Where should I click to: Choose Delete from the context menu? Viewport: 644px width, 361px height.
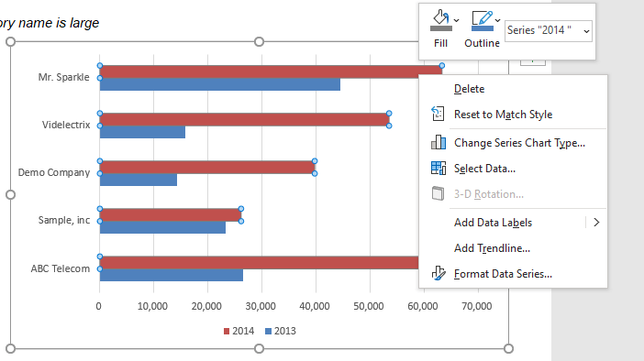[x=513, y=89]
